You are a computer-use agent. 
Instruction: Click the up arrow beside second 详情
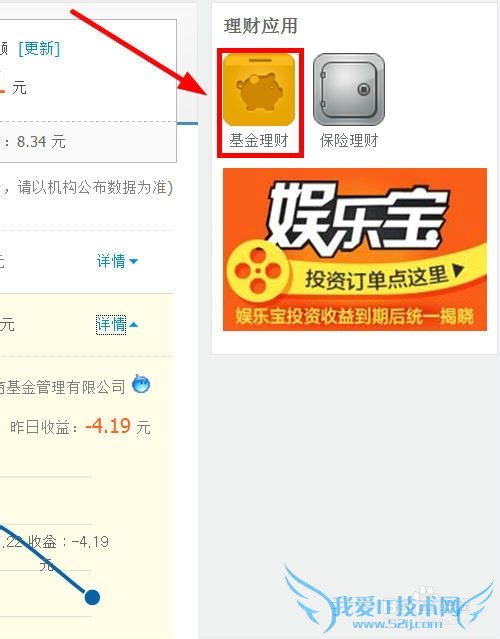[133, 325]
